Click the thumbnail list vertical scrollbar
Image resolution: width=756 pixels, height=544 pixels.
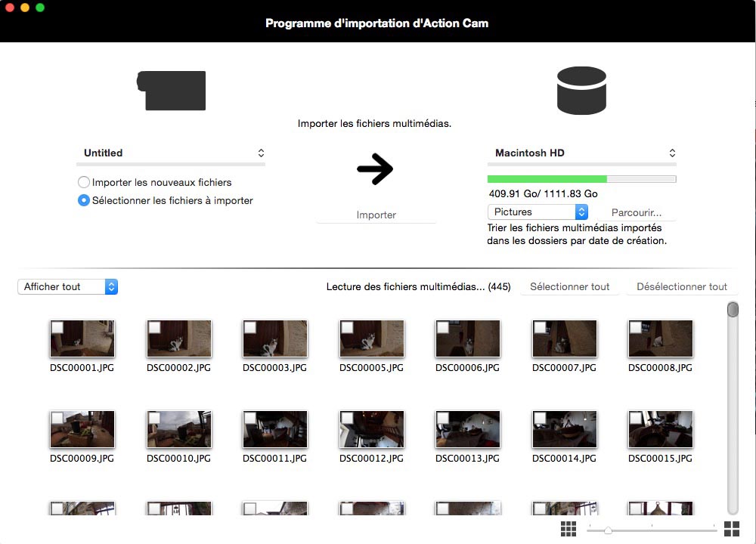[733, 408]
